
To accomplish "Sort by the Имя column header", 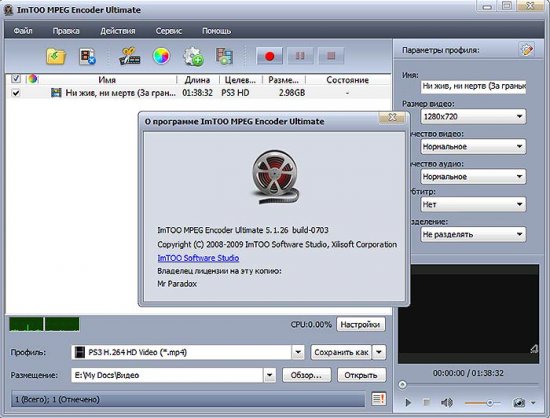I will click(107, 80).
